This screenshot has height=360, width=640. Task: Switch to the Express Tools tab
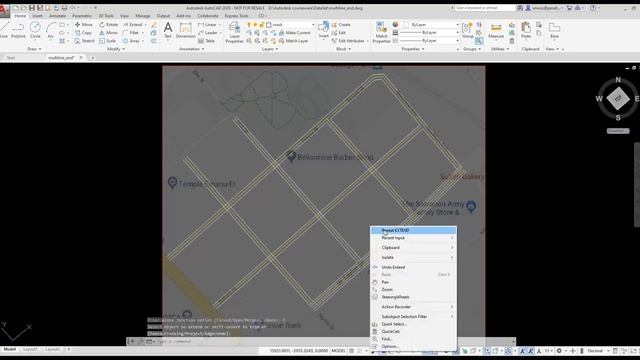click(x=237, y=16)
